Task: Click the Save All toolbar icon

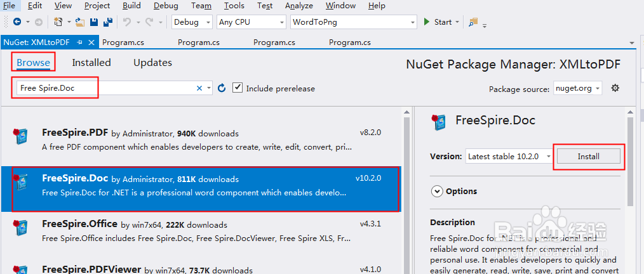Action: point(108,22)
